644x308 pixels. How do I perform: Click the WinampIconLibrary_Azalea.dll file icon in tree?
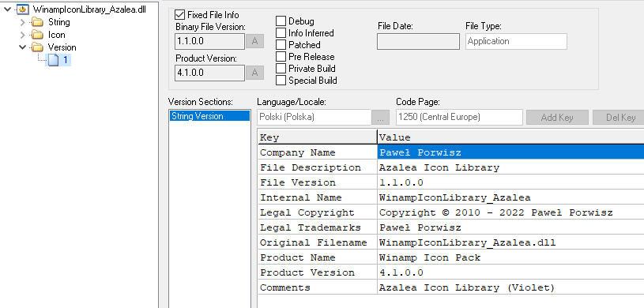coord(23,9)
